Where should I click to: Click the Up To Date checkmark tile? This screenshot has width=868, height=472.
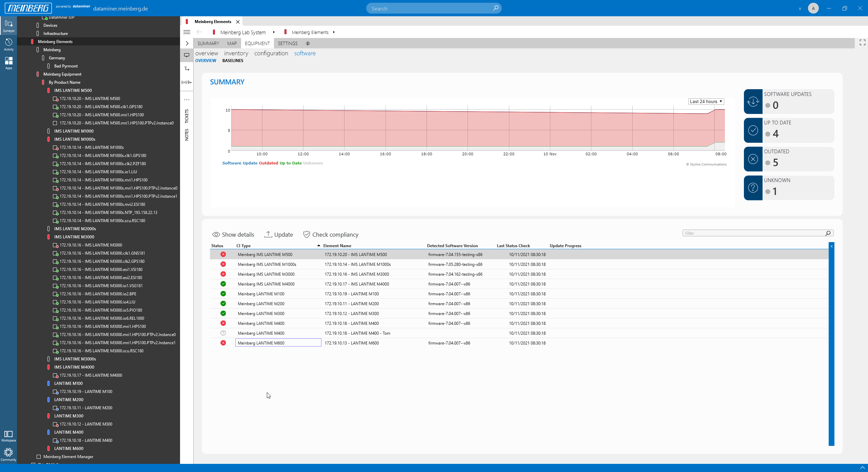(x=753, y=130)
